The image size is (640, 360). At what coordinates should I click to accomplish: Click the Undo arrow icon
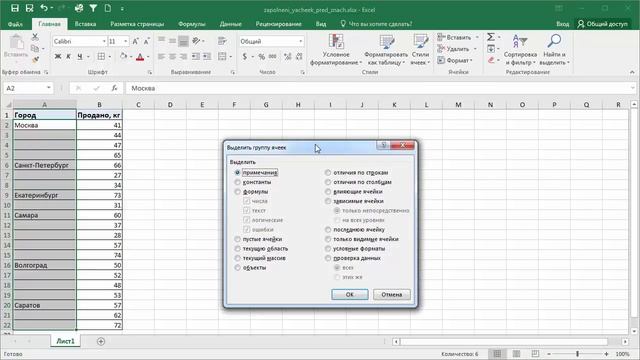tap(44, 8)
